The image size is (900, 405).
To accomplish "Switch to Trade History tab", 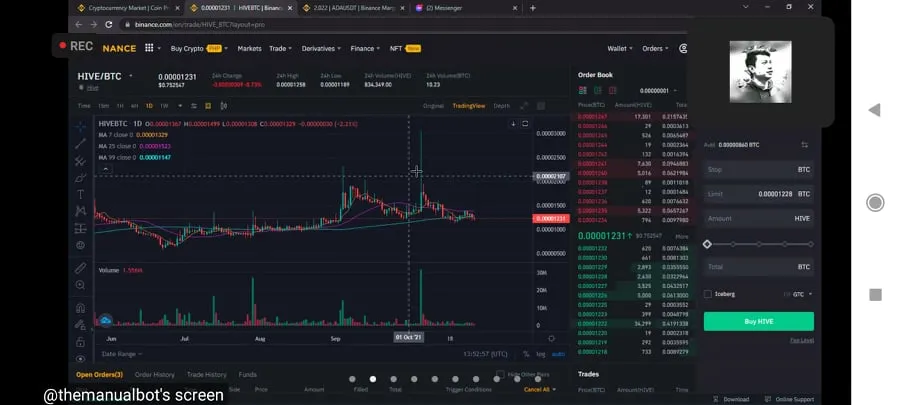I will [x=207, y=375].
